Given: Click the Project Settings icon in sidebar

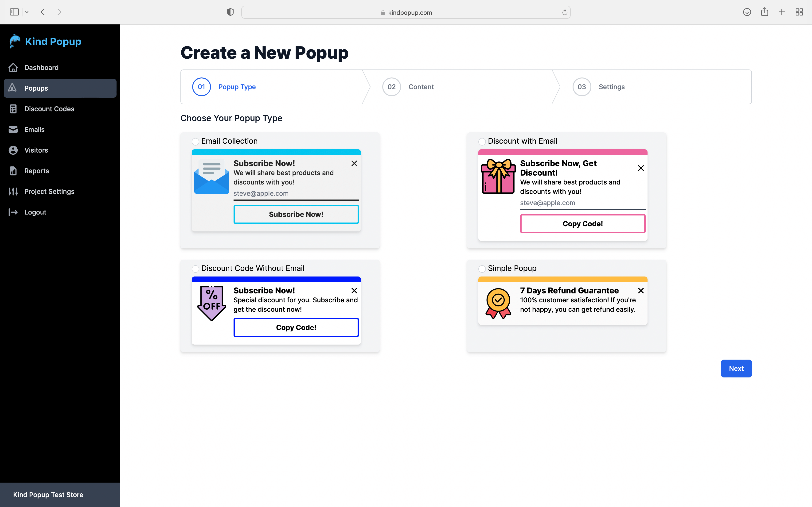Looking at the screenshot, I should coord(13,191).
